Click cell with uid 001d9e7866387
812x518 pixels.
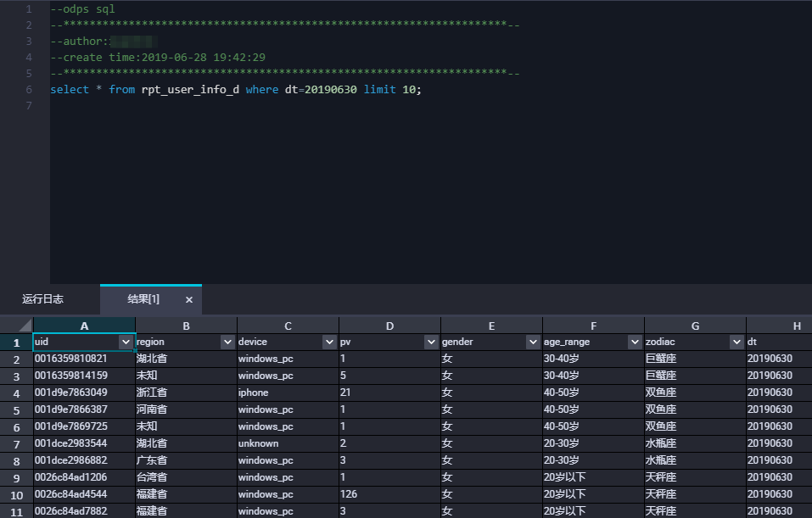point(84,409)
